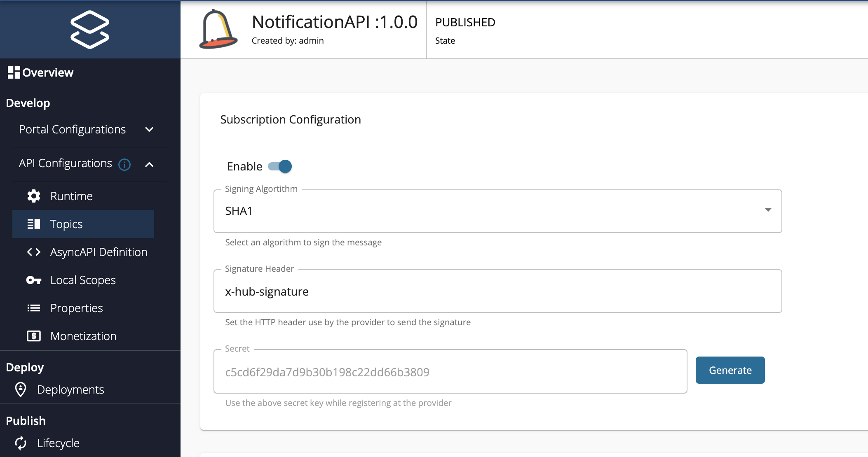Screen dimensions: 868x457
Task: Toggle the Subscription Configuration enable switch
Action: 280,166
